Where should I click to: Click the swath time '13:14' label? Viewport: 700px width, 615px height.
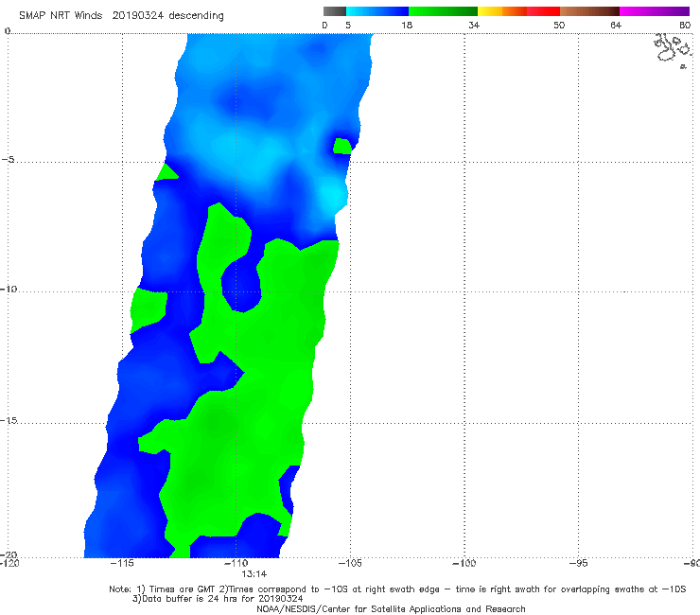tap(254, 574)
